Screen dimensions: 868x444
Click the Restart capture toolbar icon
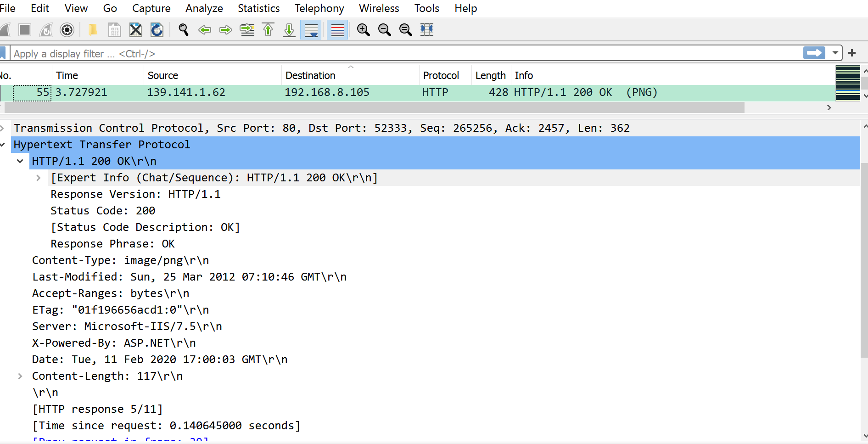click(45, 30)
